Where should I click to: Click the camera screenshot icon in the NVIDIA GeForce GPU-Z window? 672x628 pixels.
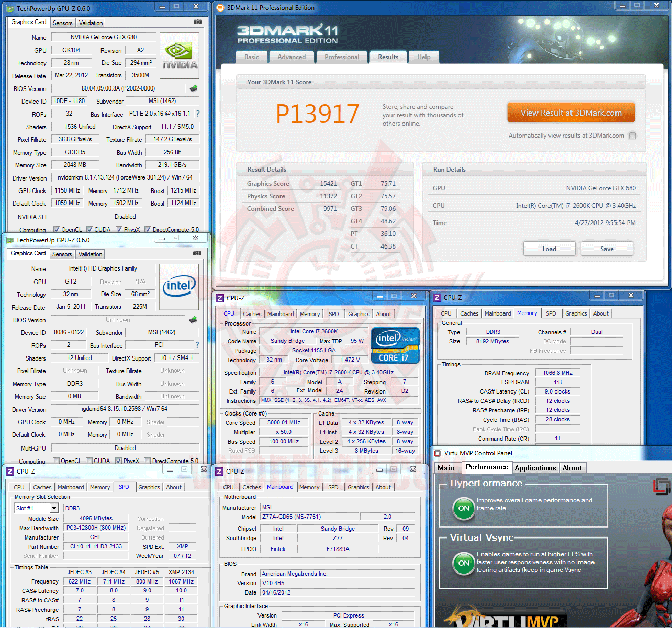click(198, 22)
